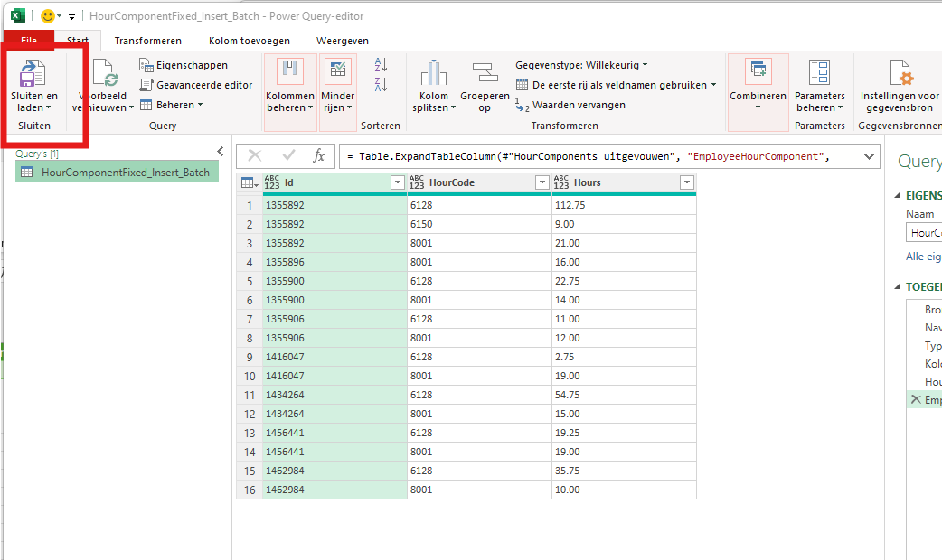Open the HourCode column filter dropdown
Viewport: 942px width, 560px height.
click(542, 182)
